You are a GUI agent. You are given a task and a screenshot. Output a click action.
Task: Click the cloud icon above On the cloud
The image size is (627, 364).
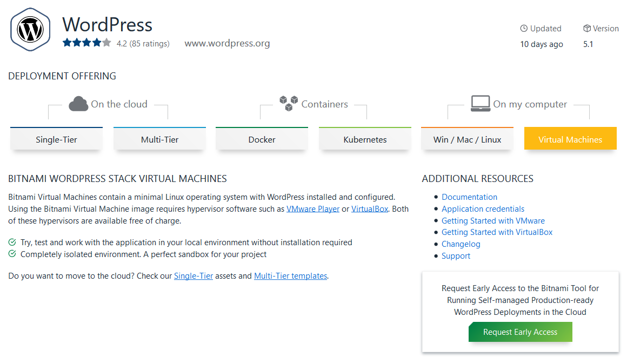pyautogui.click(x=78, y=104)
